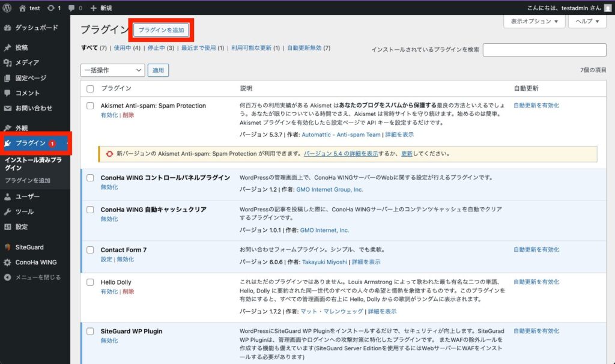The image size is (615, 364).
Task: Click the メディア sidebar icon
Action: tap(7, 62)
